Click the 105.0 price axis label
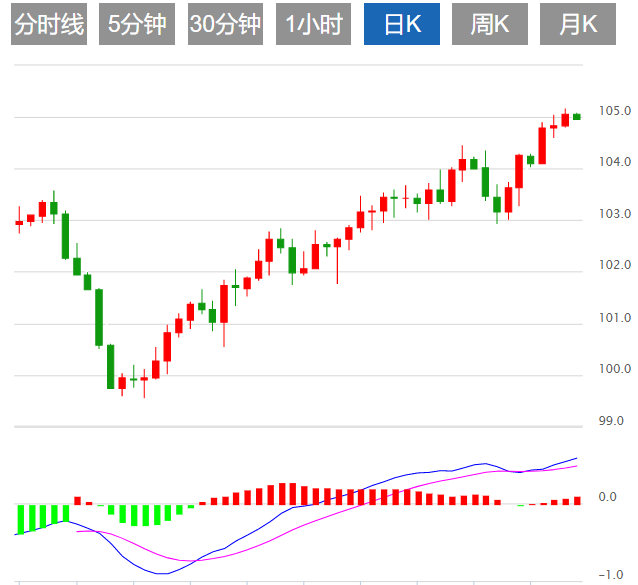The height and width of the screenshot is (585, 638). tap(615, 111)
